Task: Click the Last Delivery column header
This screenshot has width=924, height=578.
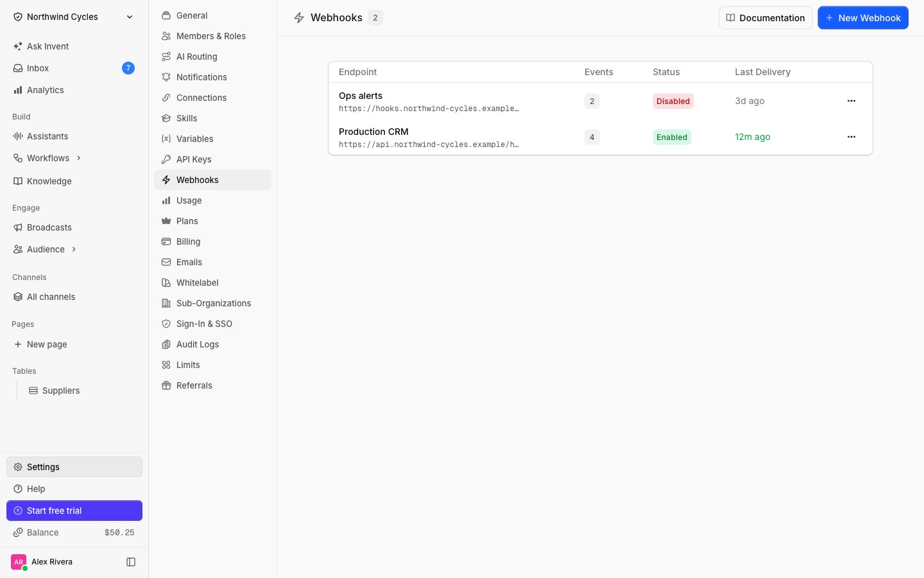Action: tap(762, 72)
